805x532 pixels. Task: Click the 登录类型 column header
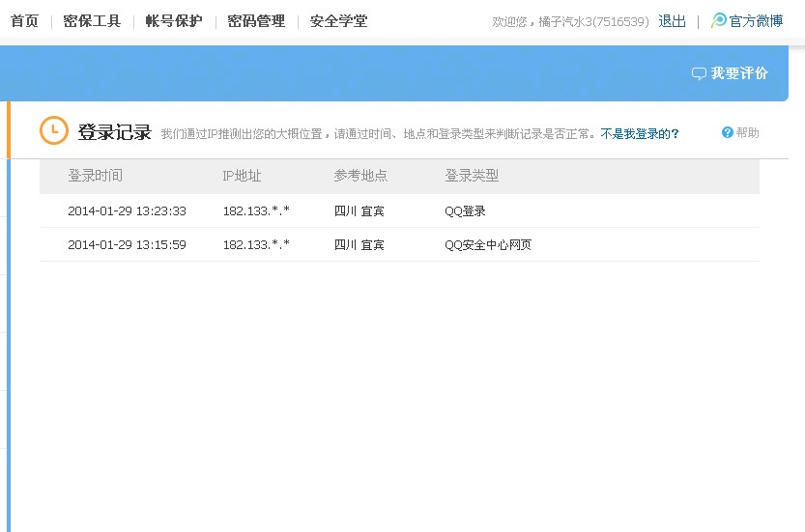(x=472, y=176)
